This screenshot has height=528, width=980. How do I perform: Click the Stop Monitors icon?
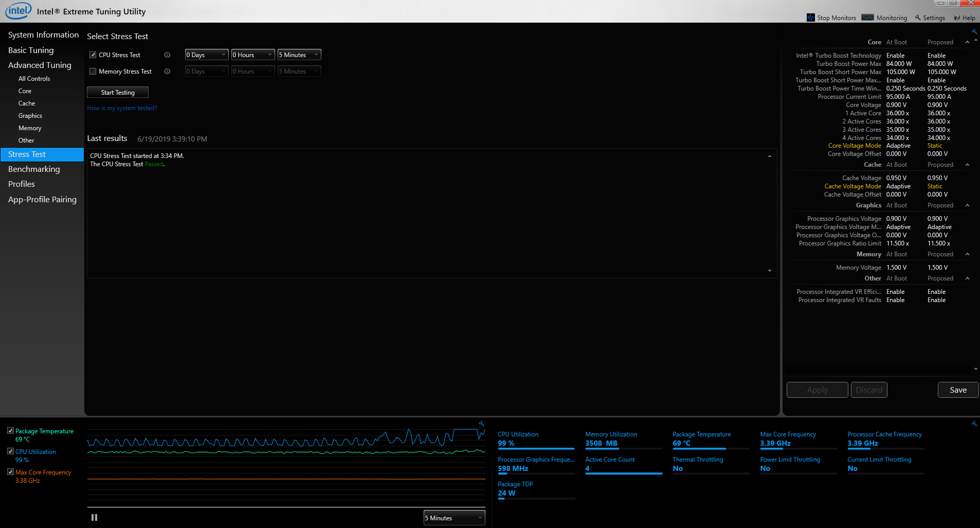[811, 17]
